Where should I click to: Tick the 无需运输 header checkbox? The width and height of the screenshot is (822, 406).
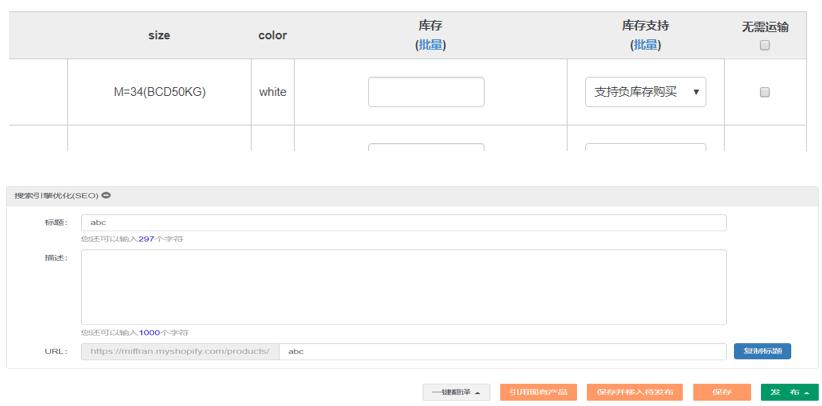point(765,45)
